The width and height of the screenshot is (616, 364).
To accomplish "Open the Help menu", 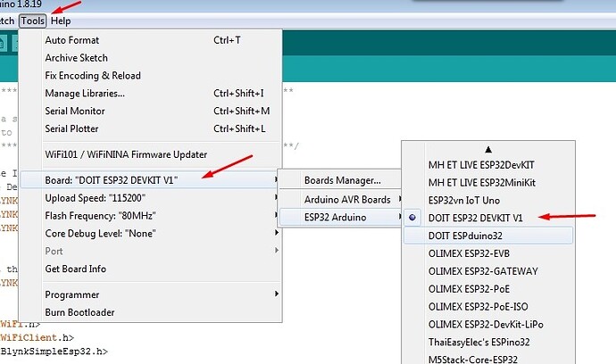I will [x=61, y=21].
